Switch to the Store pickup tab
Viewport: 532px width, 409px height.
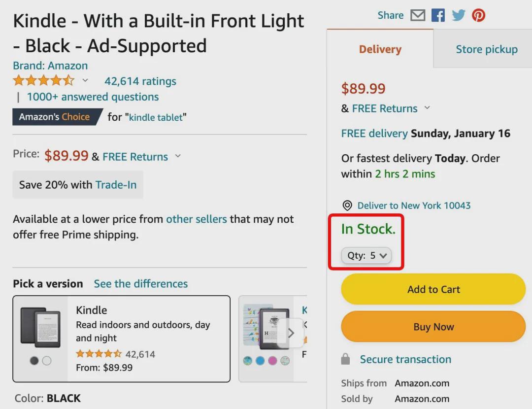point(487,49)
